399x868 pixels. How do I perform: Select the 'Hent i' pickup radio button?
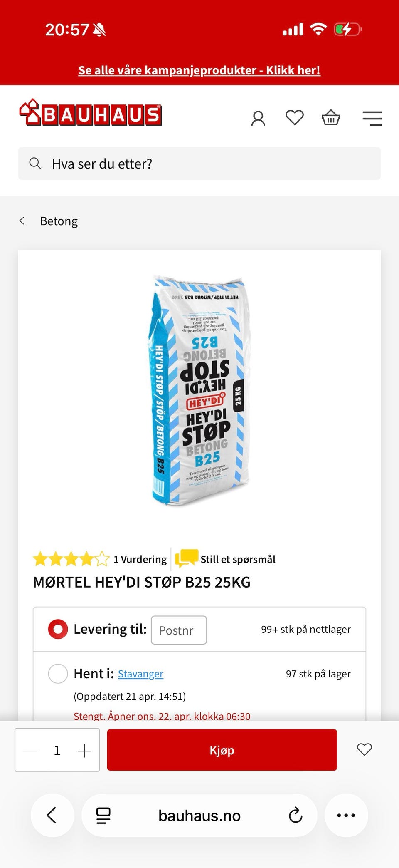(x=58, y=673)
